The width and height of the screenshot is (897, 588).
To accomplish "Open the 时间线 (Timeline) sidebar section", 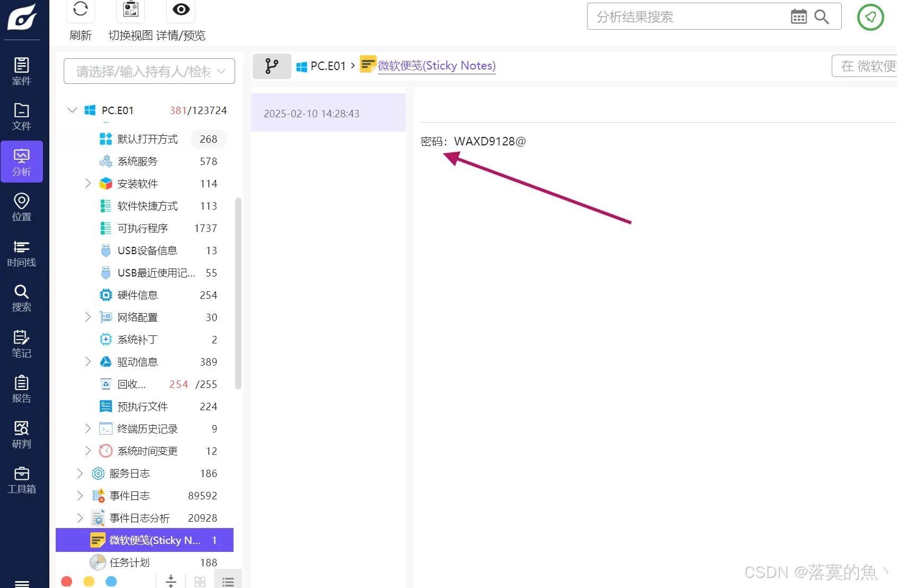I will (x=22, y=253).
